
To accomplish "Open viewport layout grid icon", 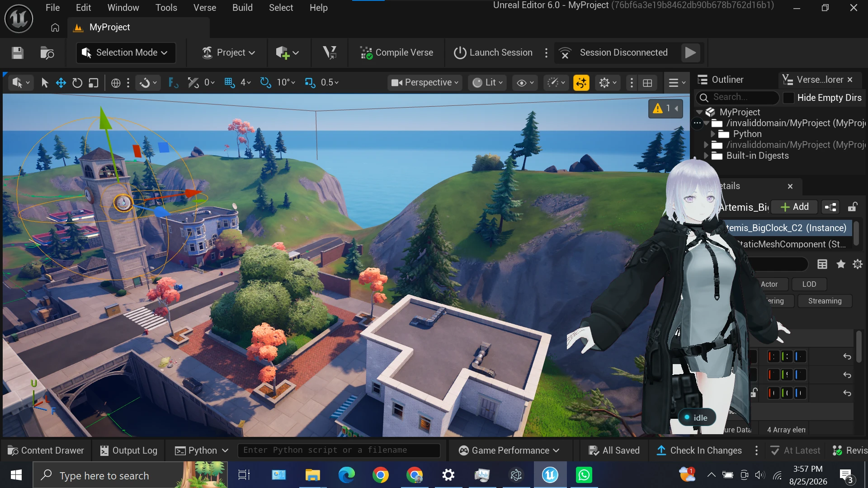I will point(647,83).
